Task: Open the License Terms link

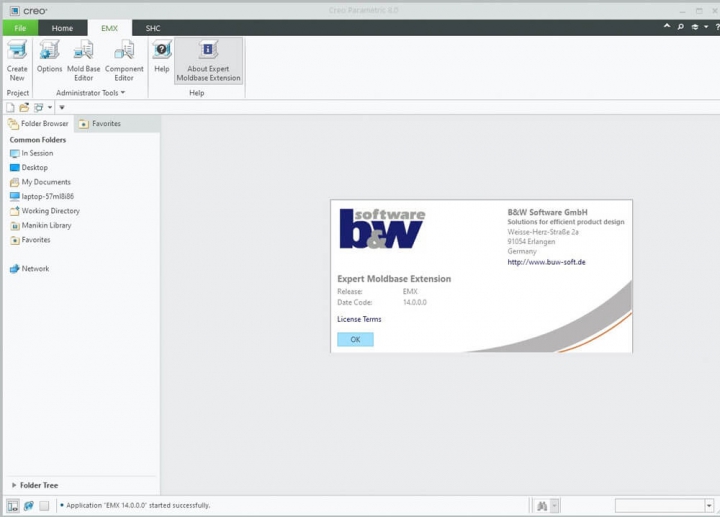Action: tap(359, 319)
